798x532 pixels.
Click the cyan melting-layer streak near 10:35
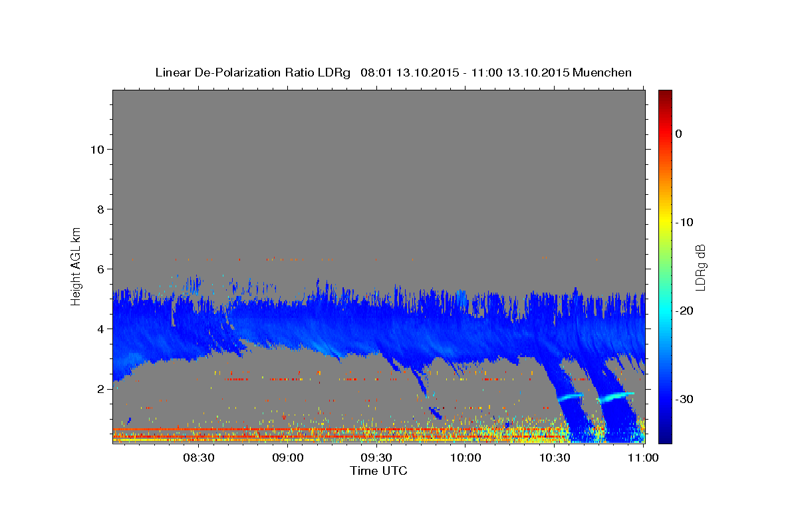tap(570, 396)
